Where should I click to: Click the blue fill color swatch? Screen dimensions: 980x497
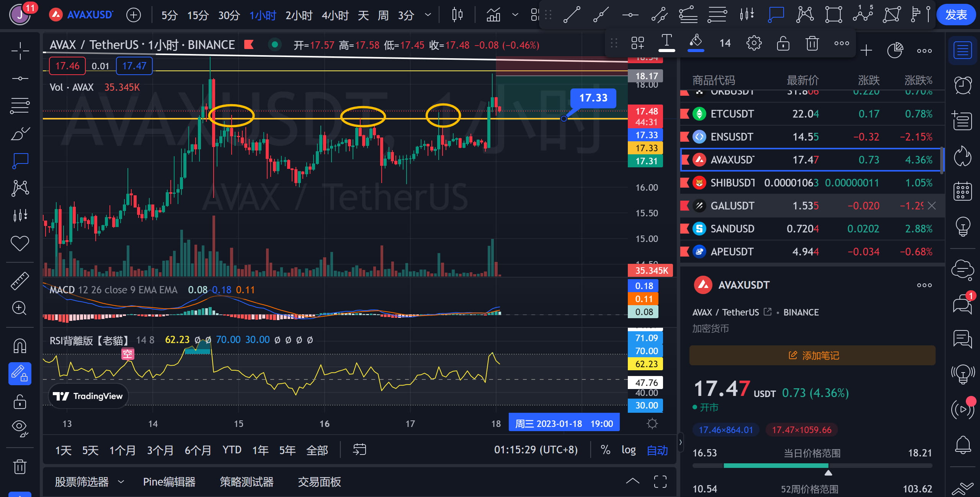pos(696,43)
